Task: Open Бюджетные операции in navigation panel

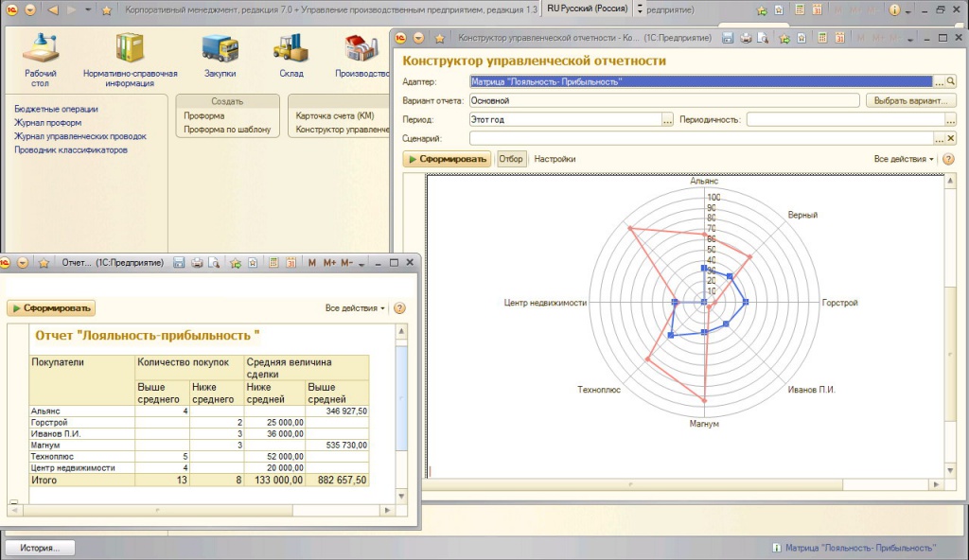Action: pyautogui.click(x=56, y=109)
